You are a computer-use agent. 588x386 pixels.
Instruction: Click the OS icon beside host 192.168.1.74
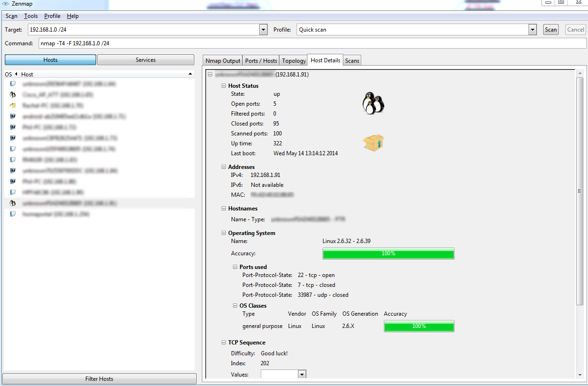[x=13, y=149]
